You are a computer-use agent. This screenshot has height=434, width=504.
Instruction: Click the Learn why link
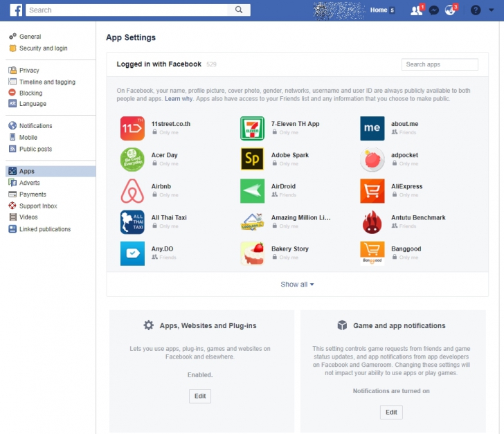[x=179, y=99]
